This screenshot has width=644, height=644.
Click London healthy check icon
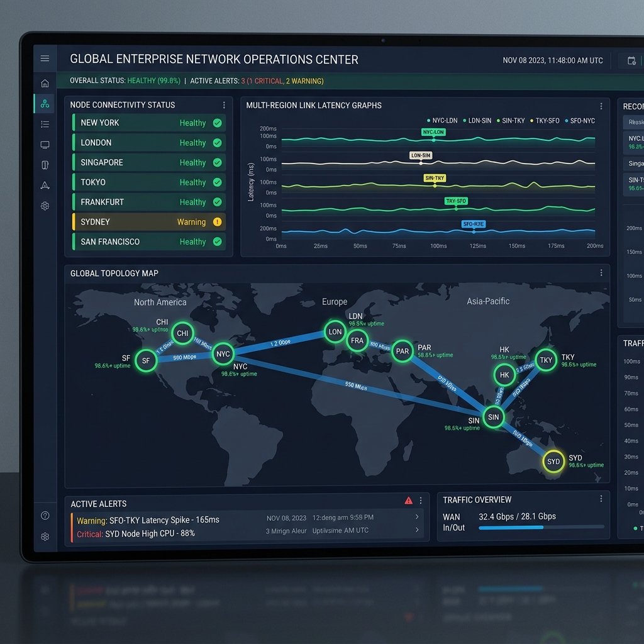[x=217, y=143]
